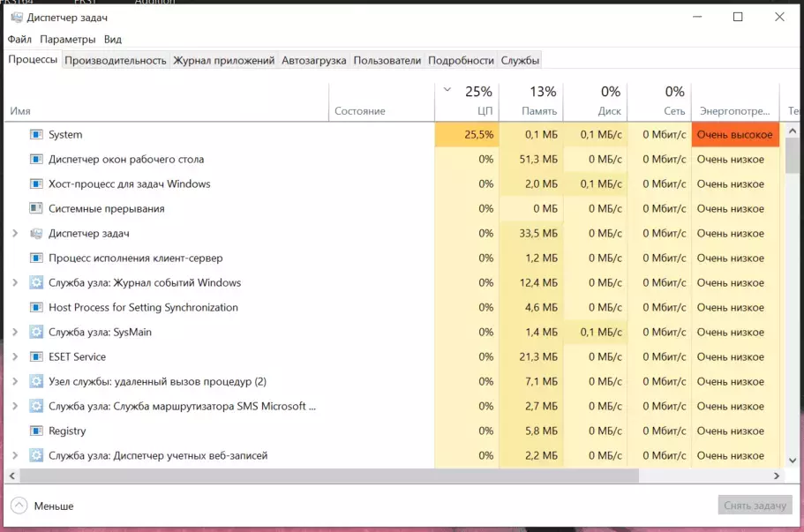The height and width of the screenshot is (532, 804).
Task: Click the Host Process for Setting Synchronization icon
Action: [36, 307]
